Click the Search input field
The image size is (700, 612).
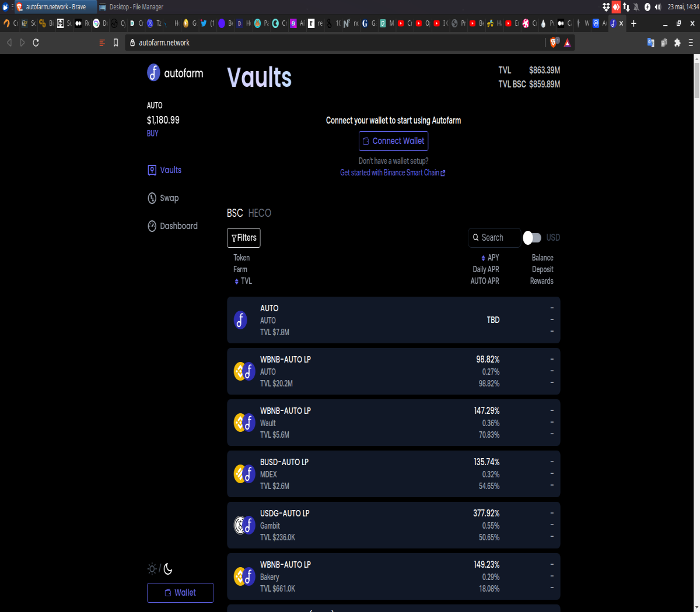point(494,238)
